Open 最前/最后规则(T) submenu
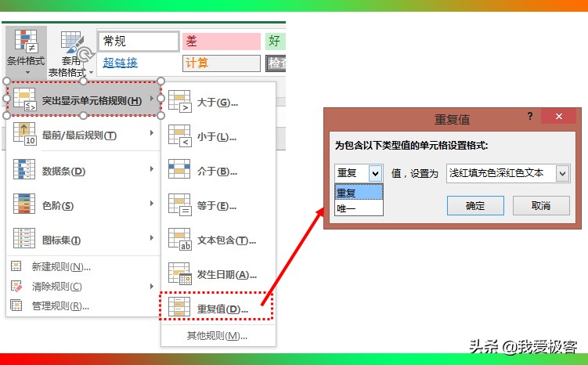Screen dimensions: 588x365 (84, 133)
